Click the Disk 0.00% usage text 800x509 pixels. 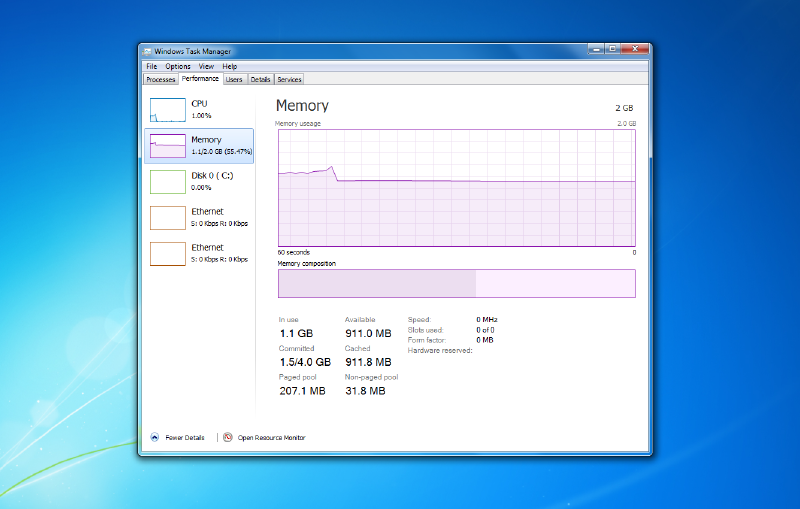tap(202, 188)
